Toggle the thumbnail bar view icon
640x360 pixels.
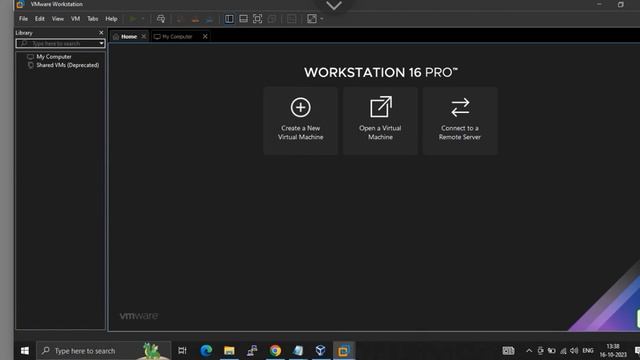point(243,19)
